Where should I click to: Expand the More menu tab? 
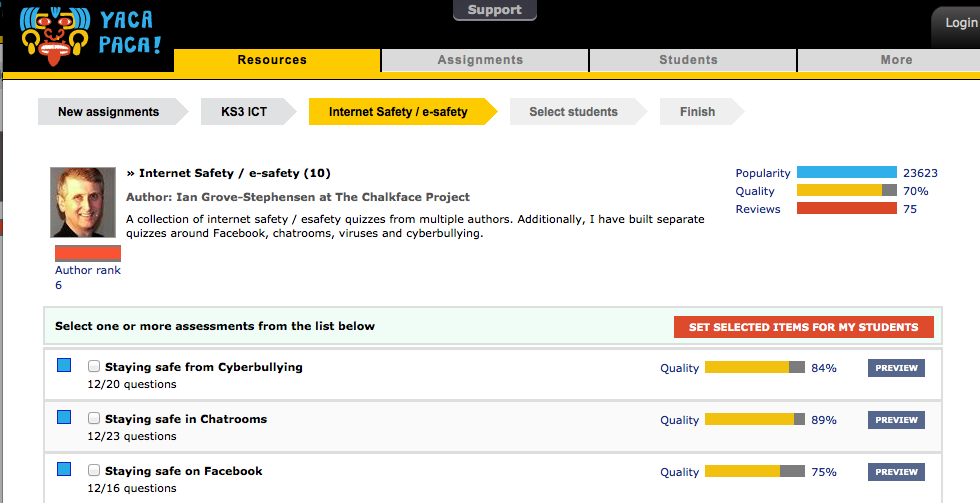(896, 60)
